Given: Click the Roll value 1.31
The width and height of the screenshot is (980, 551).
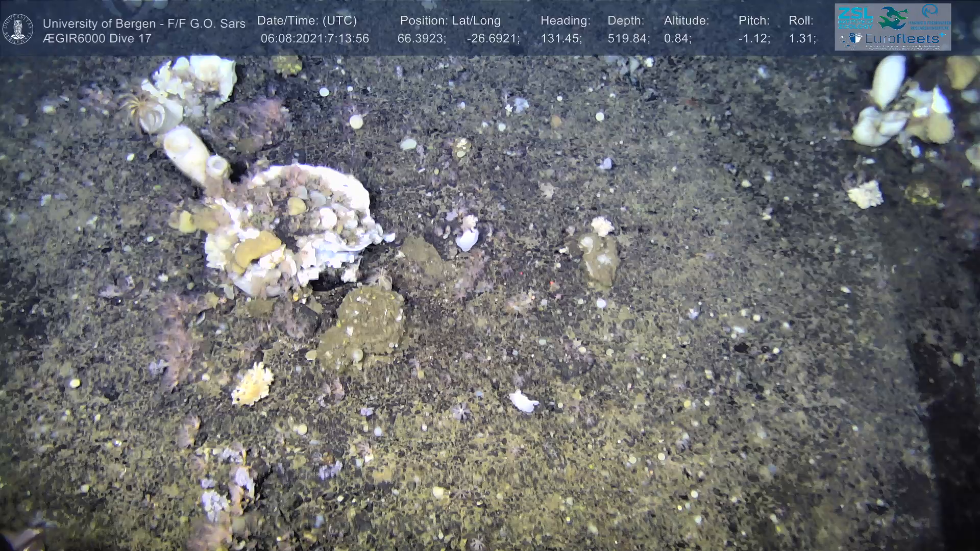Looking at the screenshot, I should click(802, 39).
